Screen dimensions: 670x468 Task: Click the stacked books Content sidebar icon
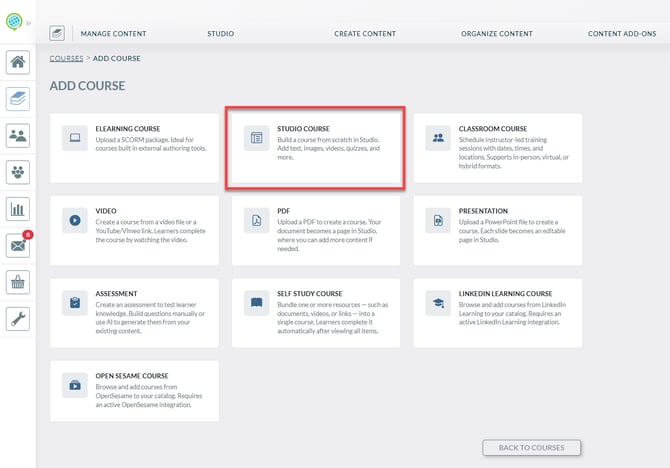point(18,99)
